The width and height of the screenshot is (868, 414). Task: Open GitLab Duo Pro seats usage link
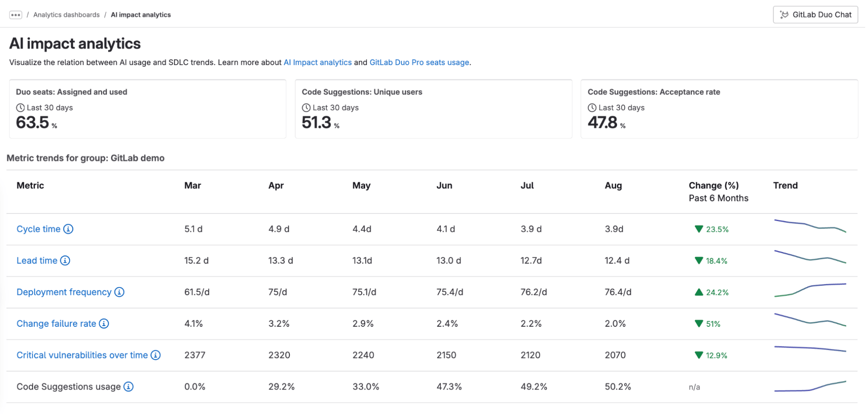pyautogui.click(x=419, y=62)
